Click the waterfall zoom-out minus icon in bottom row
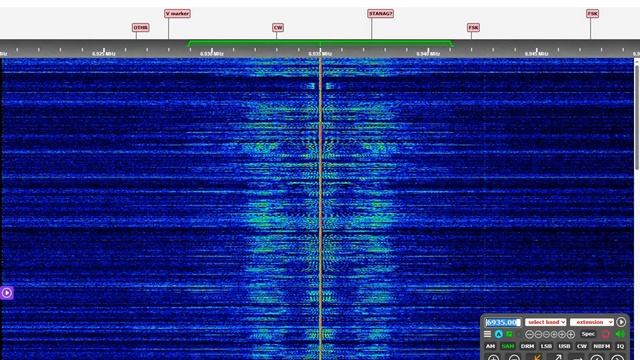 point(514,358)
